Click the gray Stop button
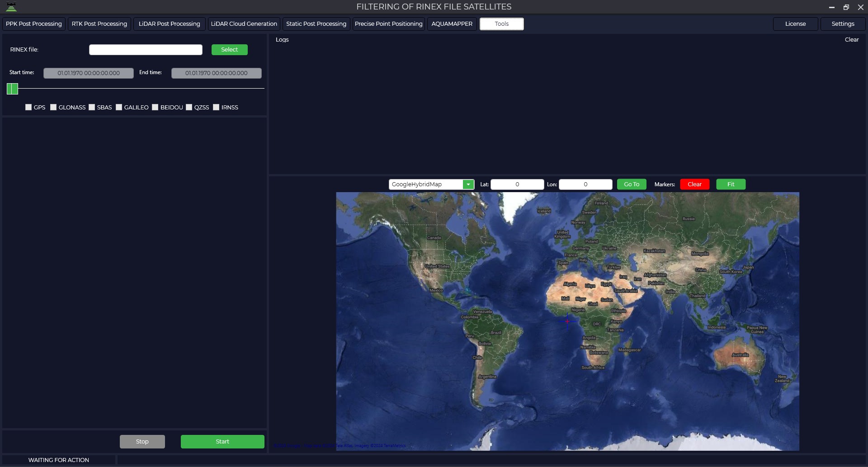 click(142, 442)
